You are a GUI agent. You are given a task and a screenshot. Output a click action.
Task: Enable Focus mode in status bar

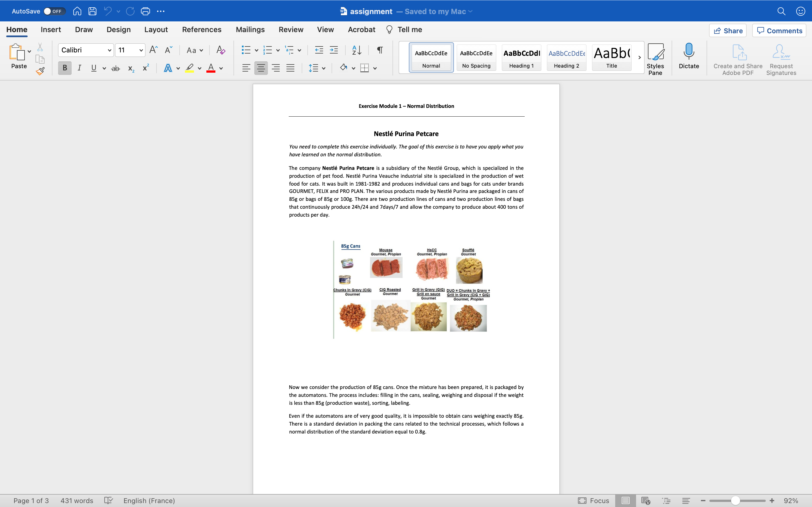[x=594, y=501]
